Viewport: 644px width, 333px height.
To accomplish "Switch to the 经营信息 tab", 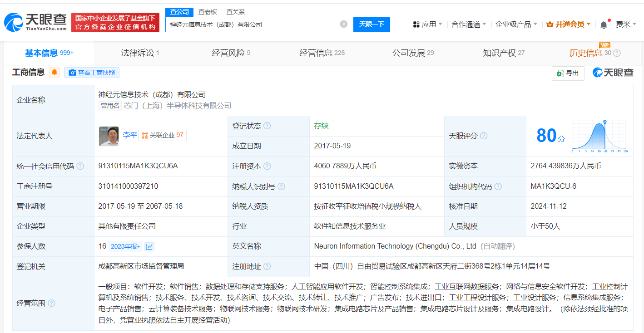I will coord(322,53).
